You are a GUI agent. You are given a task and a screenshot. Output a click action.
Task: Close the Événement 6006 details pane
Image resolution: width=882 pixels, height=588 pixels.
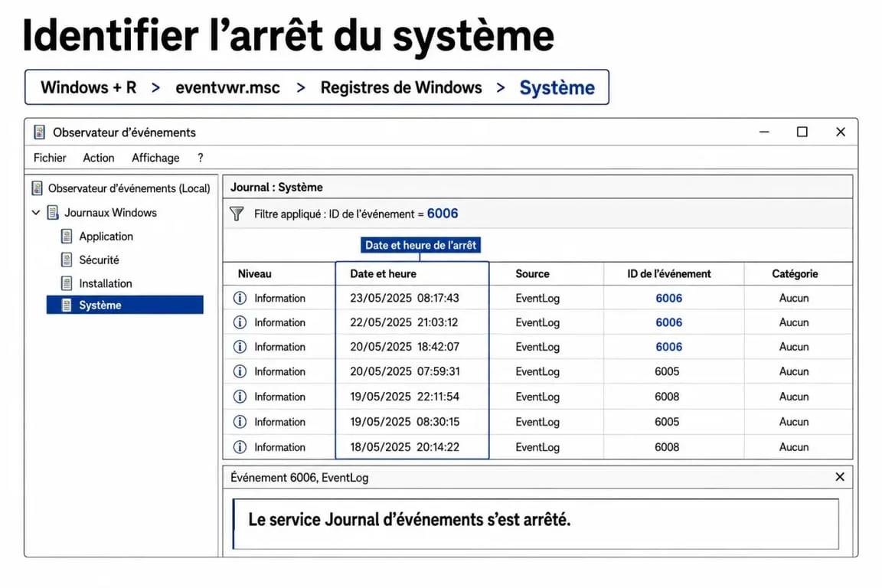pyautogui.click(x=840, y=476)
